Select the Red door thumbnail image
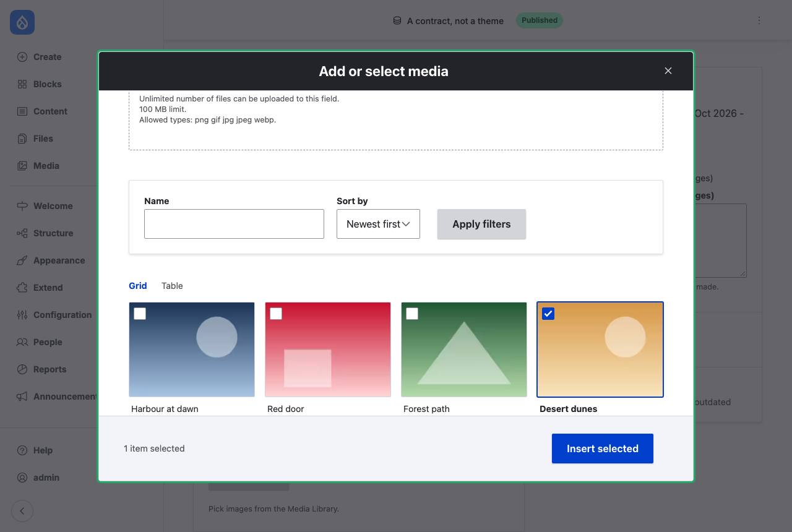Viewport: 792px width, 532px height. point(328,350)
